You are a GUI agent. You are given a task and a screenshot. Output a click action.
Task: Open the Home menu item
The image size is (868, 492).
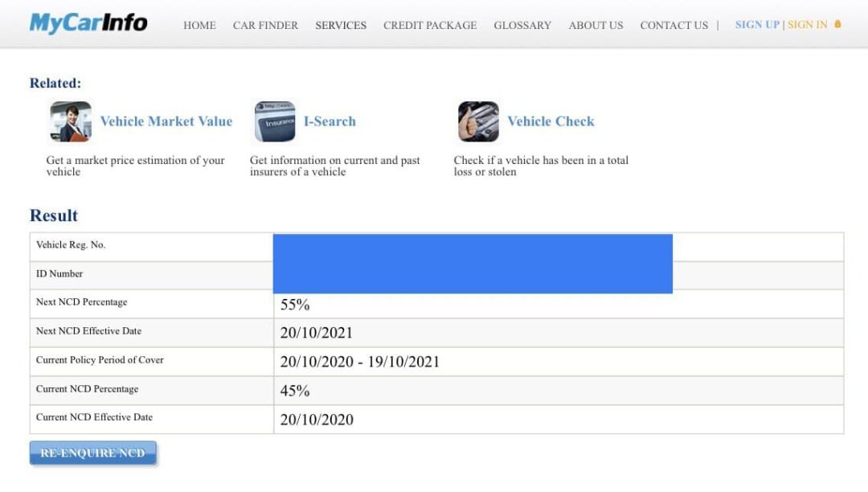point(200,26)
